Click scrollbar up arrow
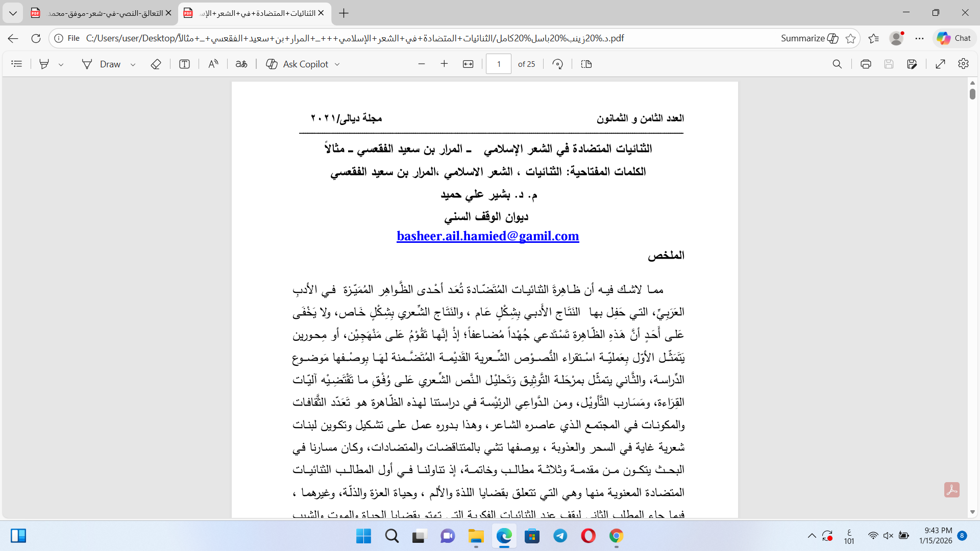 click(972, 83)
